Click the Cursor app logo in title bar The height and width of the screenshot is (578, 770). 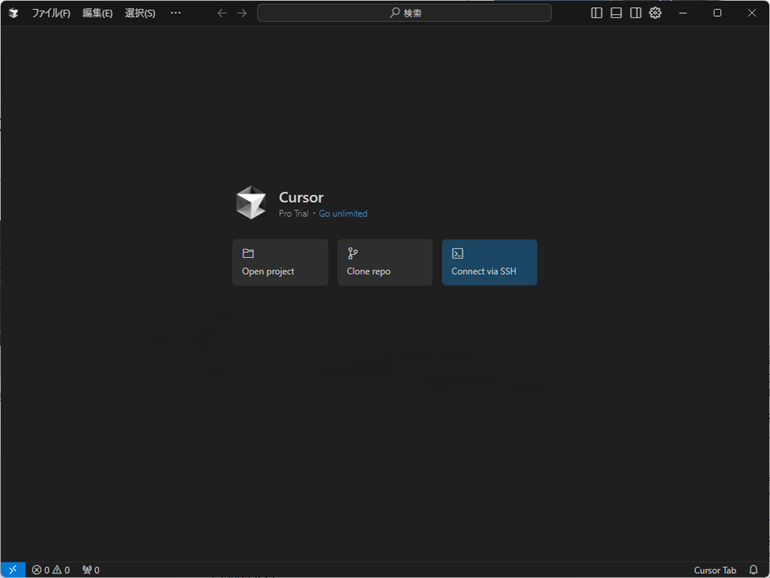[13, 13]
